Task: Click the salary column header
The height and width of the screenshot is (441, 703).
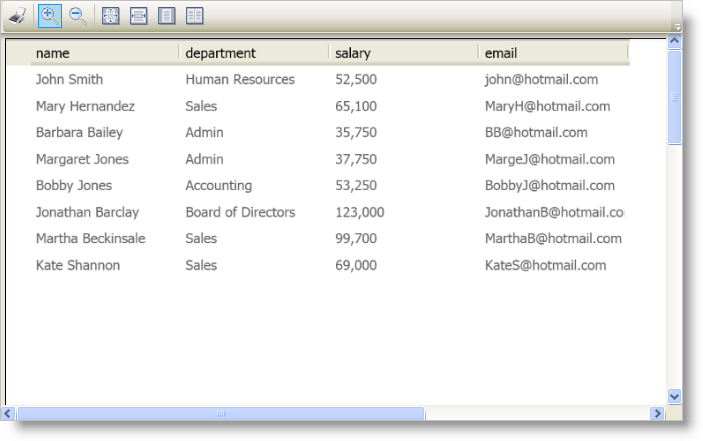Action: [404, 53]
